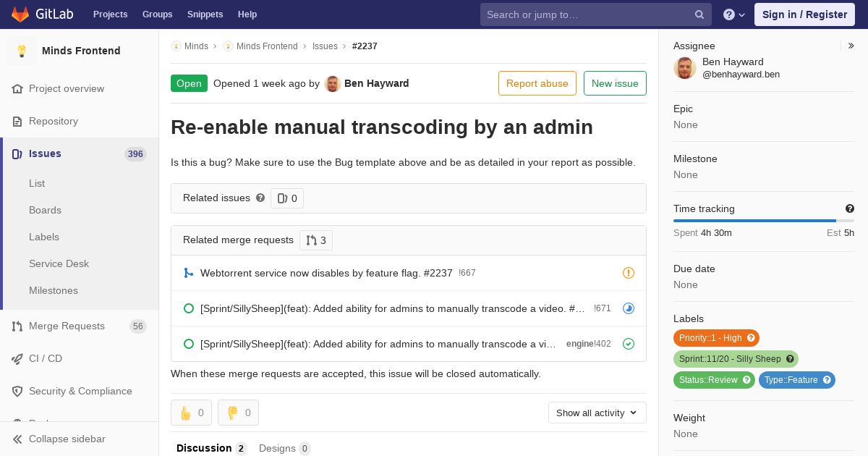The width and height of the screenshot is (868, 456).
Task: Click the New issue button
Action: 615,83
